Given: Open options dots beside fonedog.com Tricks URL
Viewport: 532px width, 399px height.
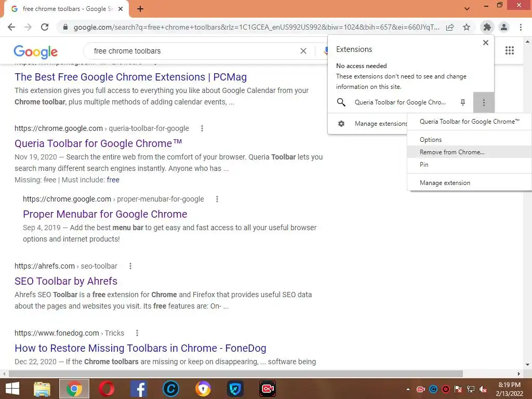Looking at the screenshot, I should click(137, 333).
